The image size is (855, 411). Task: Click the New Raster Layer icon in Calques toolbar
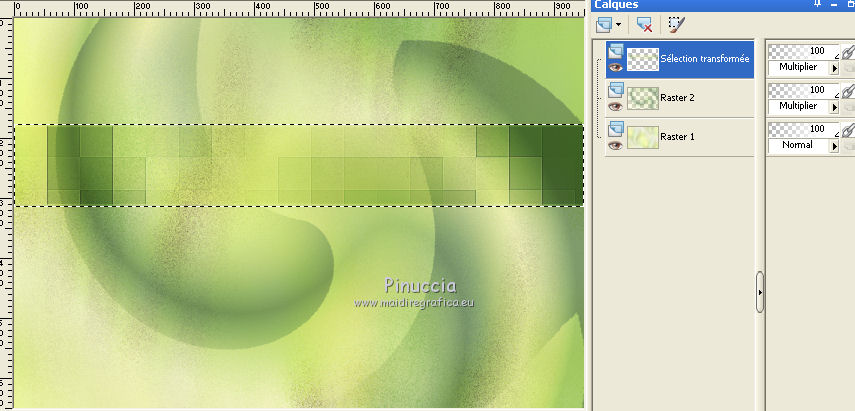[604, 25]
